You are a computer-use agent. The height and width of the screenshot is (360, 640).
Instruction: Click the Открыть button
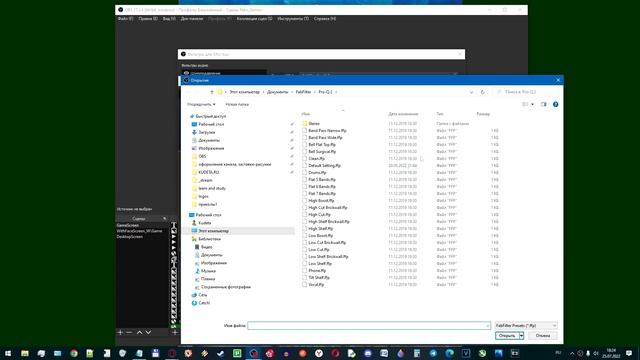point(507,336)
